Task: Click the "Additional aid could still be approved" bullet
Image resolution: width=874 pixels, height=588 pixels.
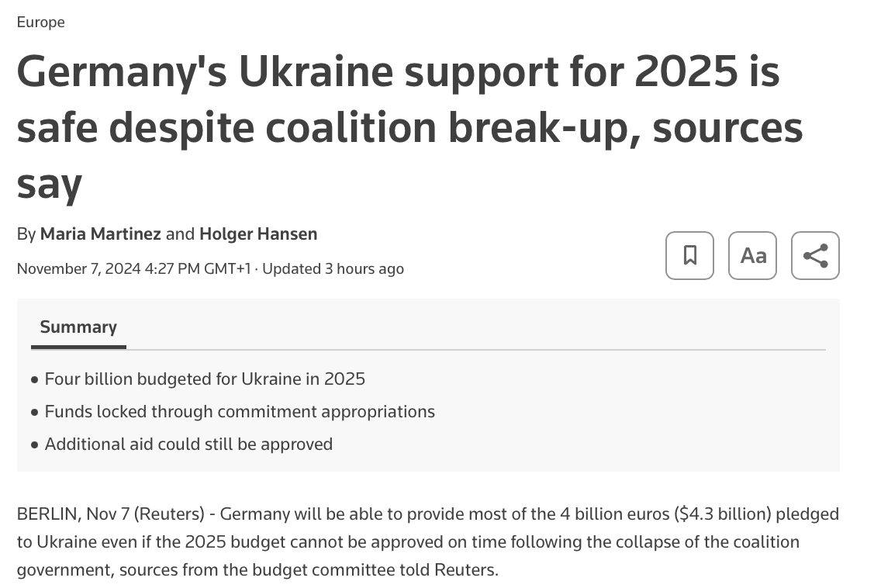Action: [188, 444]
